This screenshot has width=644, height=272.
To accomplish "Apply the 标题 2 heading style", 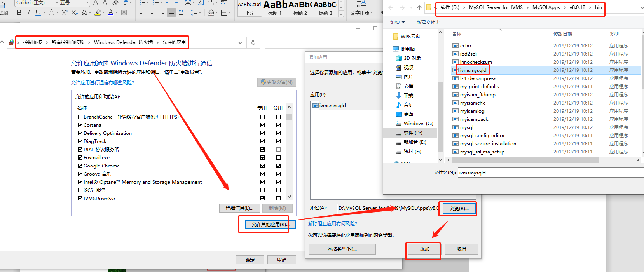I will coord(300,9).
